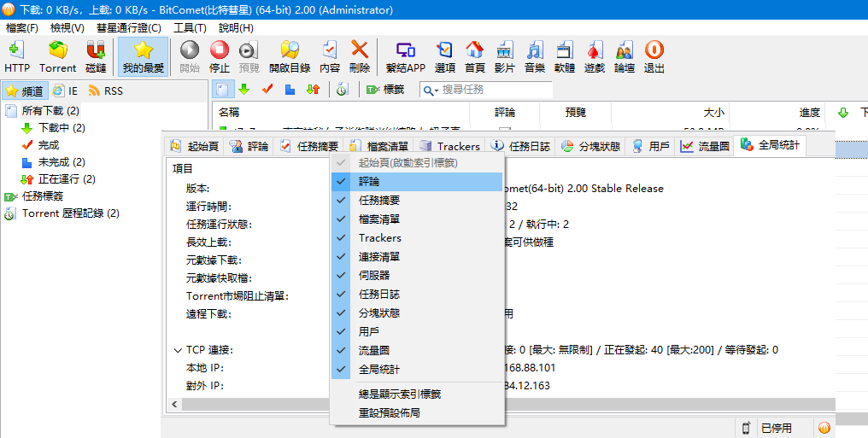Toggle 用戶 entry in tab menu

click(x=417, y=332)
